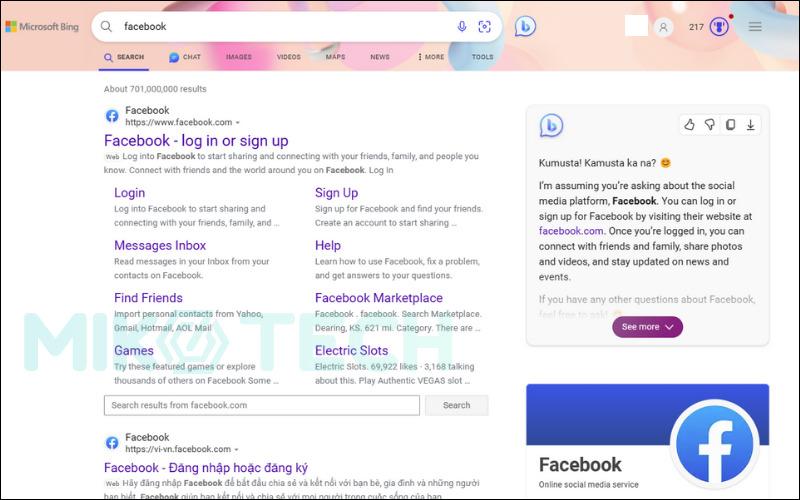Click 'Kumusta! Kamusta ka na?' greeting
Image resolution: width=800 pixels, height=500 pixels.
[x=597, y=163]
